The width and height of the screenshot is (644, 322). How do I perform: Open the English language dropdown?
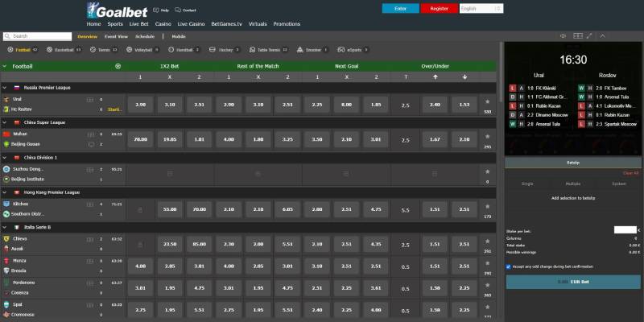point(481,9)
